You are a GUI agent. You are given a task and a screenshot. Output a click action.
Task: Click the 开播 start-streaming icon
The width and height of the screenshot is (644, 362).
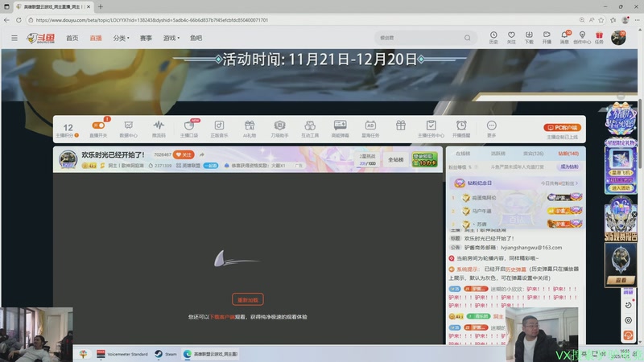coord(547,37)
